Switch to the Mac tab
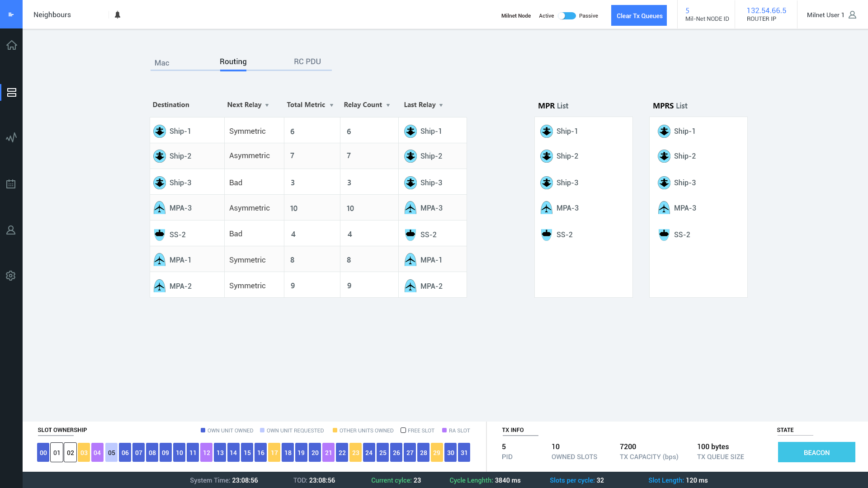Viewport: 868px width, 488px height. pyautogui.click(x=162, y=63)
